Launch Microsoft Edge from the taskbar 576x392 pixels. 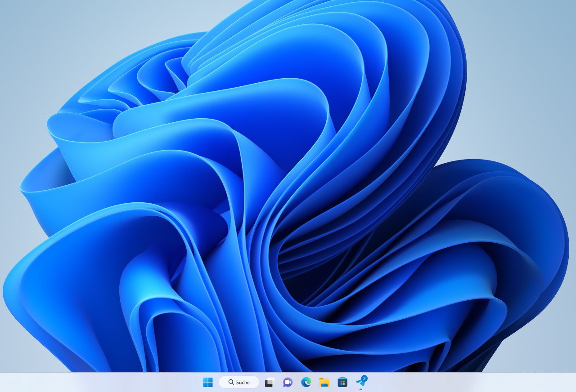pos(306,382)
